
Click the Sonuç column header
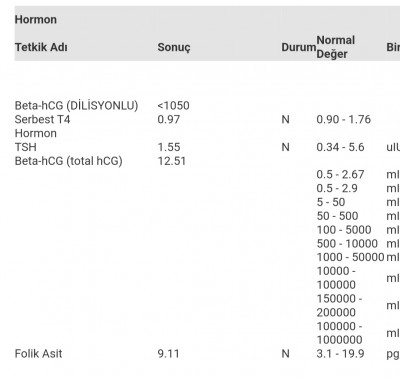click(174, 47)
